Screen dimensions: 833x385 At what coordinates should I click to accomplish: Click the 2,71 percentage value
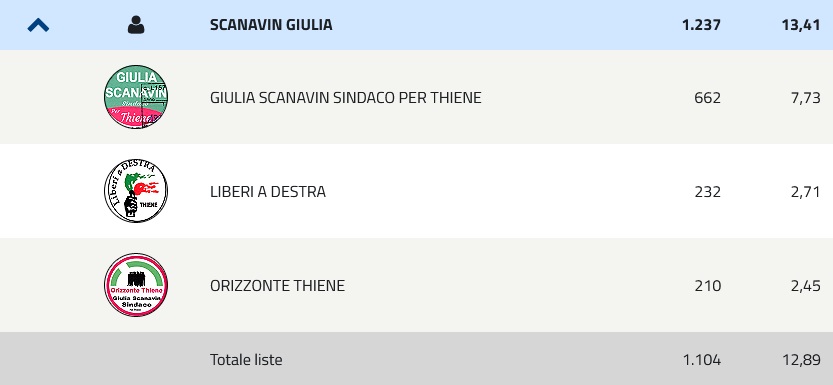click(x=806, y=192)
